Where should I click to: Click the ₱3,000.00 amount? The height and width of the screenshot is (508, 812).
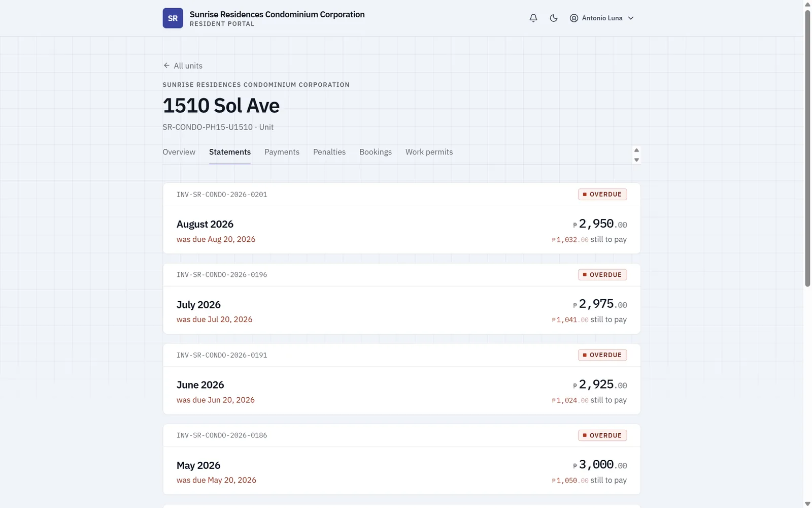coord(600,465)
